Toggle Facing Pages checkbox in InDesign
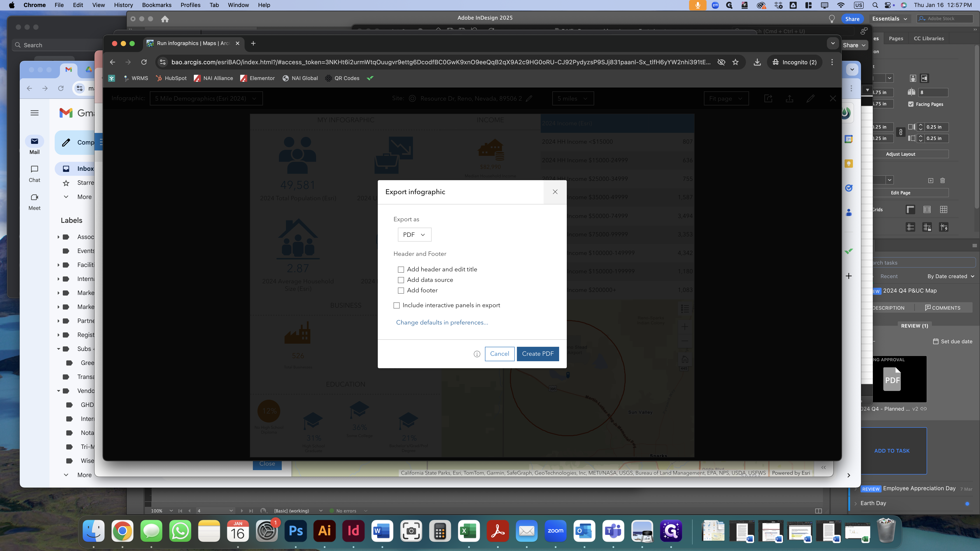Viewport: 980px width, 551px height. coord(911,104)
